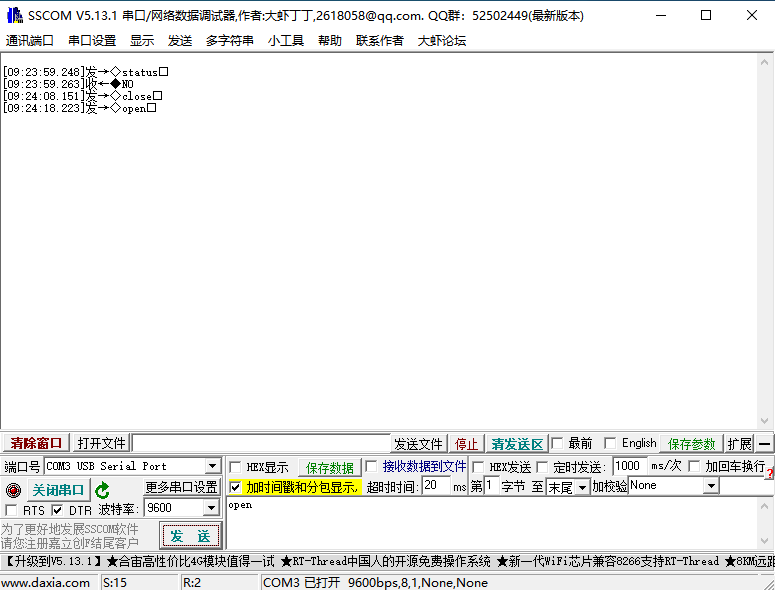This screenshot has width=775, height=590.
Task: Toggle HEX显示 checkbox
Action: (x=235, y=467)
